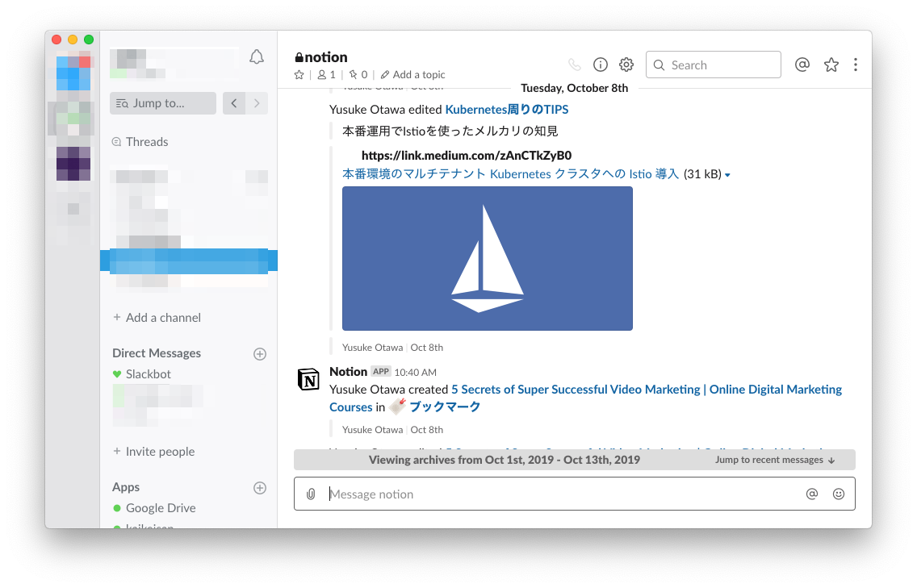The height and width of the screenshot is (588, 917).
Task: Go back in history arrow
Action: 234,103
